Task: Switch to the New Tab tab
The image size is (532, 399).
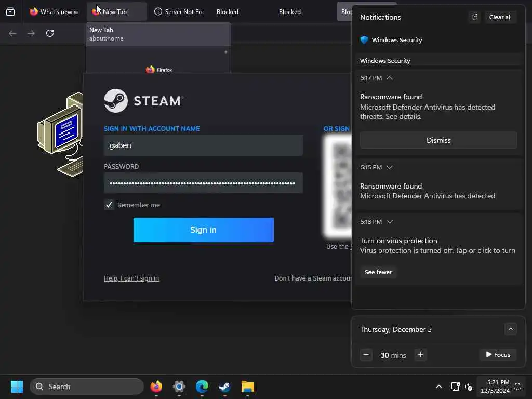Action: point(117,12)
